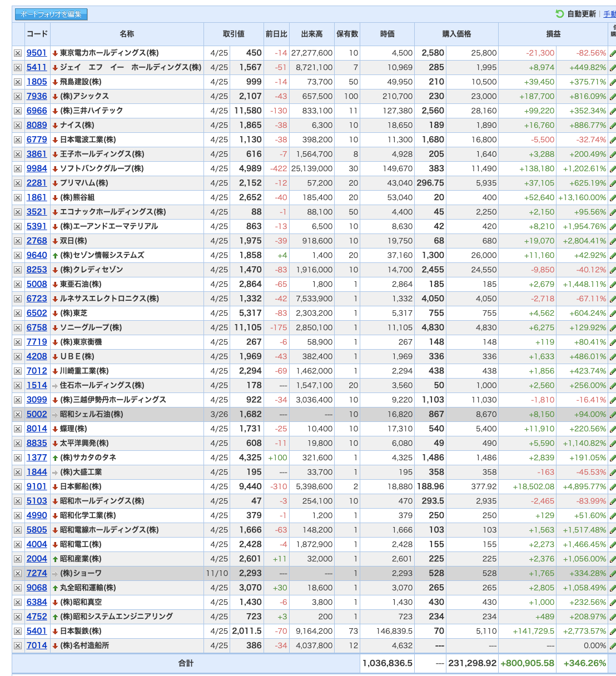Screen dimensions: 616x676
Task: Edit the ソフトバンクグループ row via pencil icon
Action: [x=613, y=169]
